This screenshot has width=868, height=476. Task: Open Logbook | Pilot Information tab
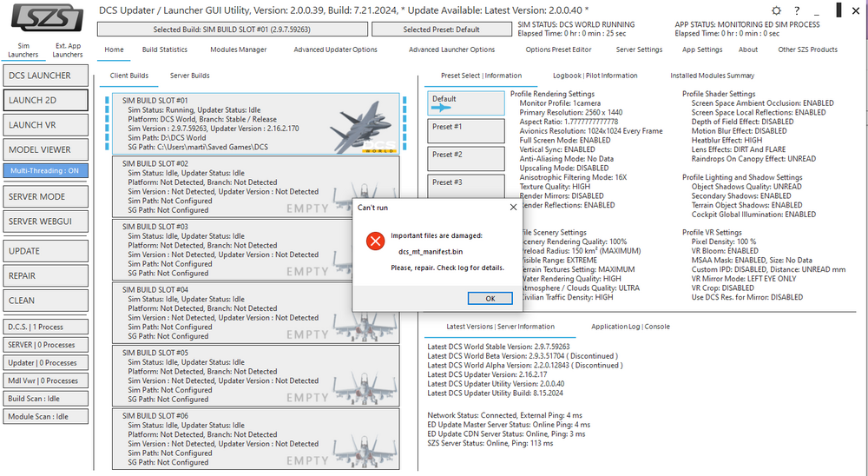pyautogui.click(x=595, y=76)
